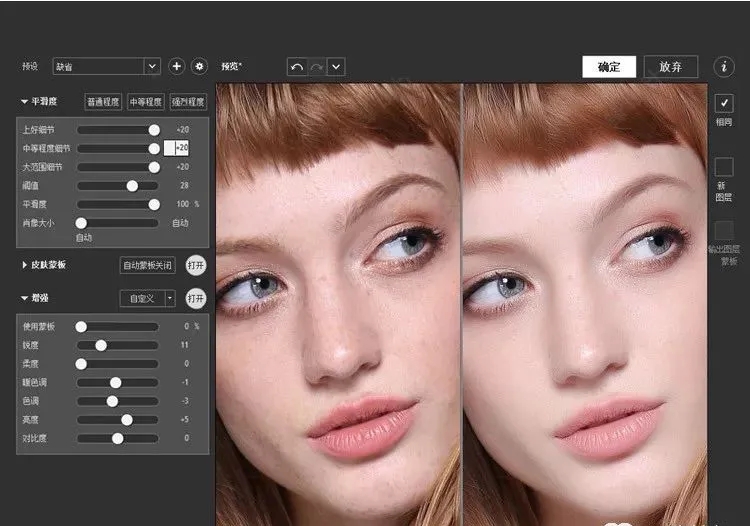
Task: Click the 中等程度细节 value input field
Action: 176,148
